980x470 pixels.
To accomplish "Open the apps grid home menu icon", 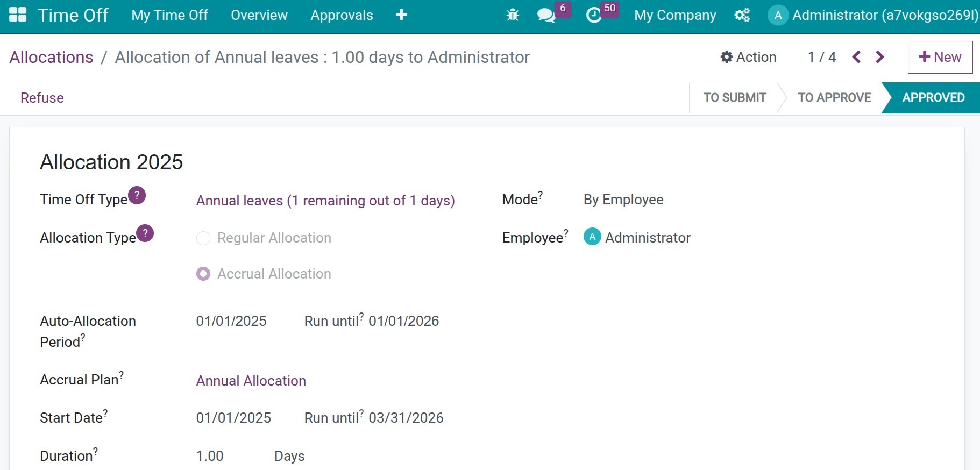I will coord(18,15).
